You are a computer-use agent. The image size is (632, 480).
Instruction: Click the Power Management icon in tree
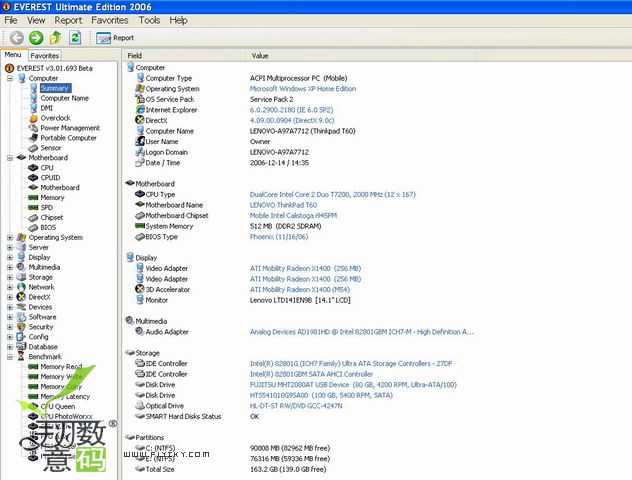pyautogui.click(x=33, y=128)
